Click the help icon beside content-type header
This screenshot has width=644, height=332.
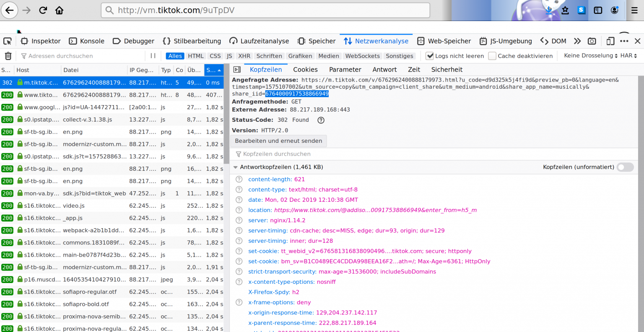tap(239, 190)
